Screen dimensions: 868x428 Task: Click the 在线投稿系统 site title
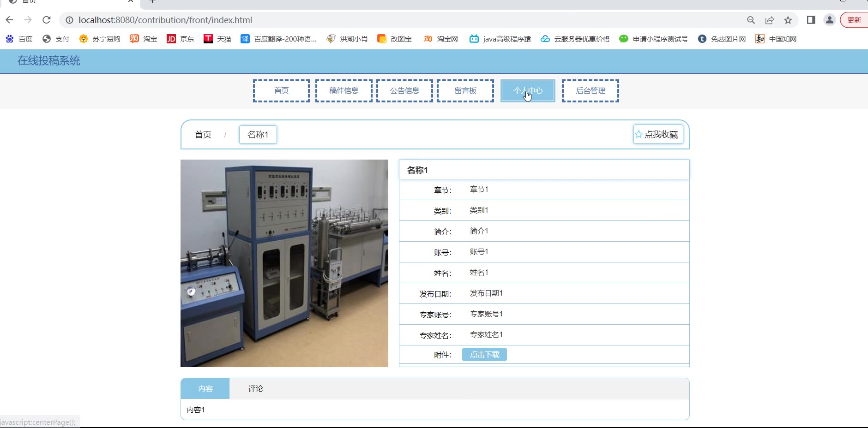coord(49,61)
